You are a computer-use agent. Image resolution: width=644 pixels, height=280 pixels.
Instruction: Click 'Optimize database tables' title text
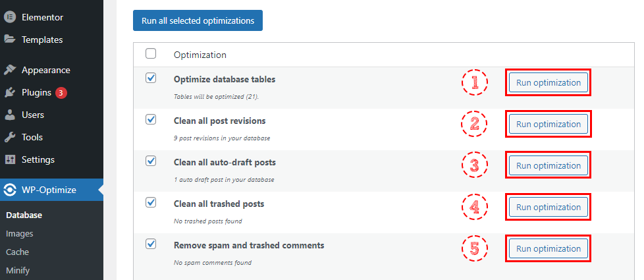(225, 79)
